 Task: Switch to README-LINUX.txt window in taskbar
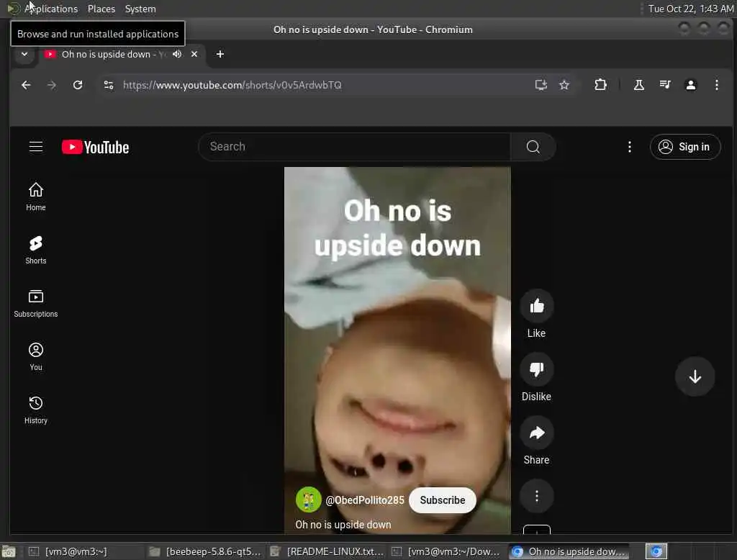[x=327, y=551]
